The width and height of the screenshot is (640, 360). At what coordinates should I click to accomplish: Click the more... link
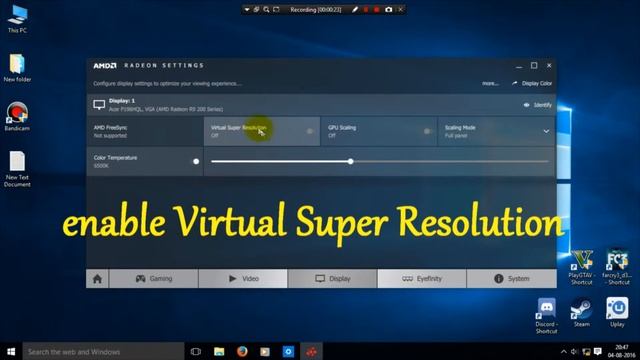(490, 83)
